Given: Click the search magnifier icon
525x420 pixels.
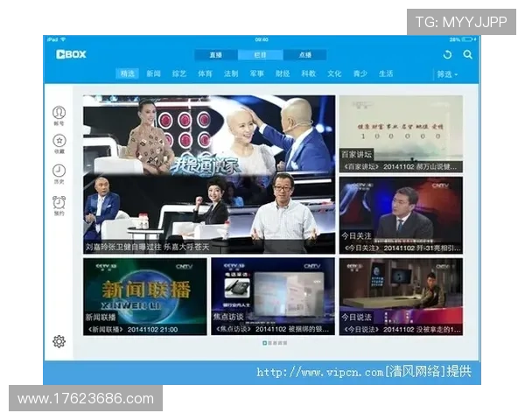Looking at the screenshot, I should (x=468, y=54).
